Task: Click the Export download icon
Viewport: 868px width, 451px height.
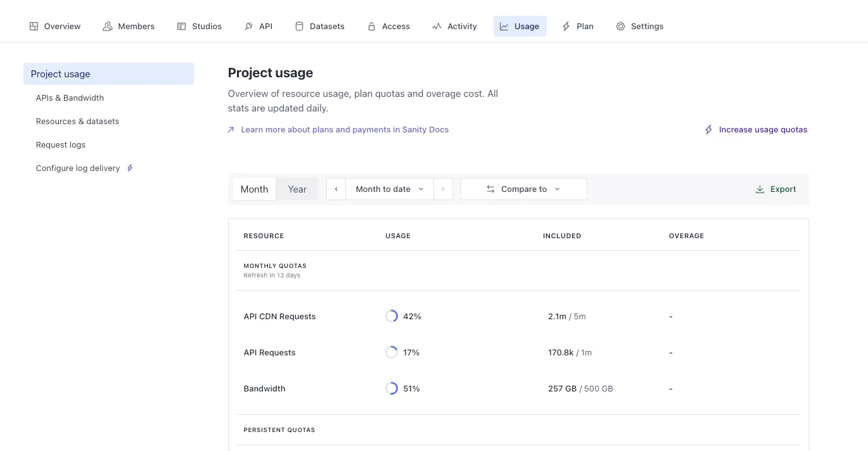Action: pyautogui.click(x=760, y=189)
